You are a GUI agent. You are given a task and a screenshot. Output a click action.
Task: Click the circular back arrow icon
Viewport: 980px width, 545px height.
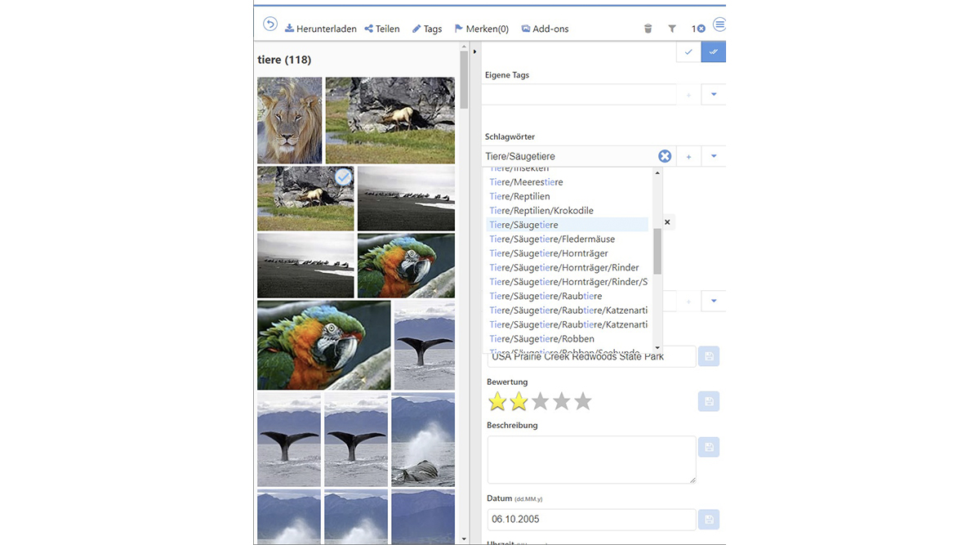(269, 25)
